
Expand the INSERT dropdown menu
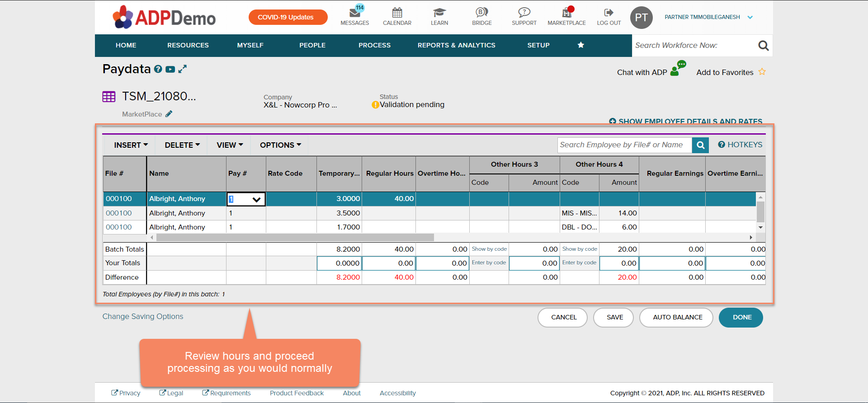pyautogui.click(x=131, y=145)
